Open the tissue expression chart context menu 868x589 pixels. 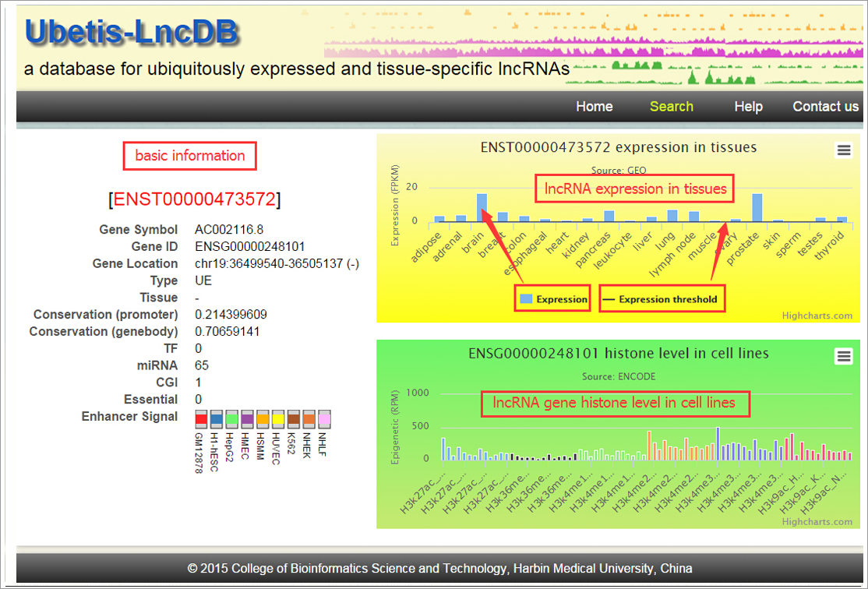tap(843, 151)
